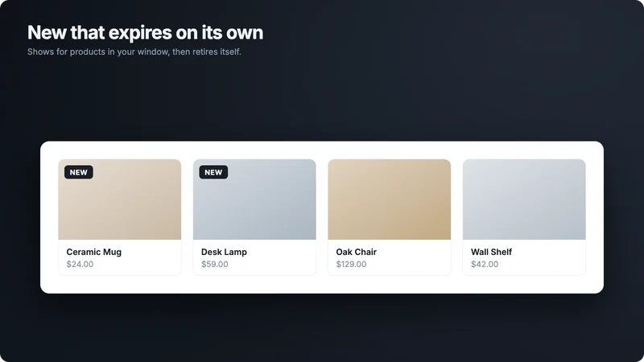Viewport: 644px width, 362px height.
Task: Click the white panel's empty margin above the product cards
Action: [x=322, y=150]
